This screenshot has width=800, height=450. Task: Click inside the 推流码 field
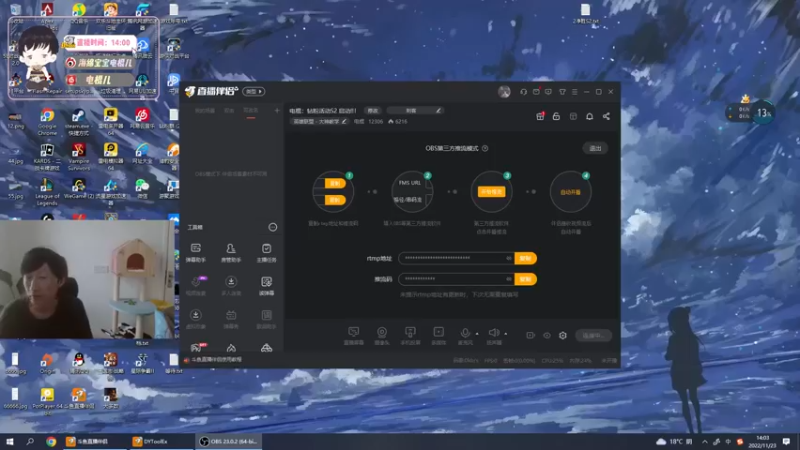click(x=456, y=279)
